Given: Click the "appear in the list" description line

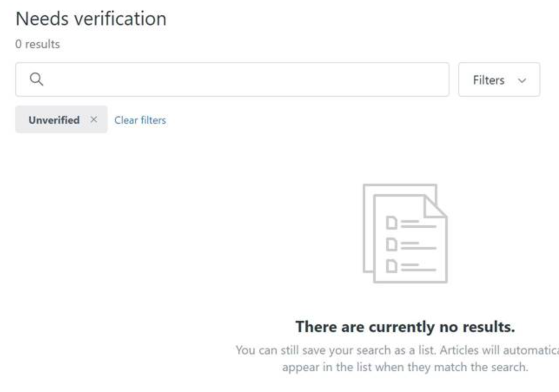Looking at the screenshot, I should 405,367.
